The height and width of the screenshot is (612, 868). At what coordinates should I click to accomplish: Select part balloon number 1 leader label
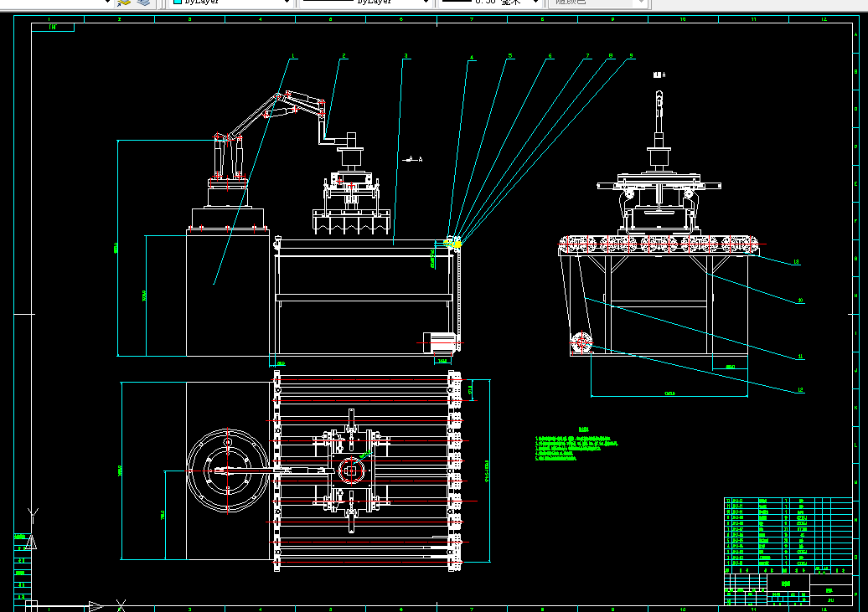pos(293,56)
